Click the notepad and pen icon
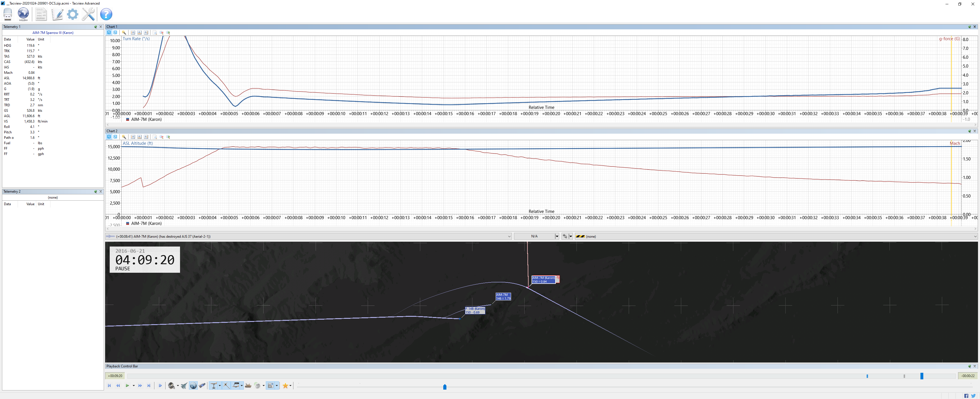This screenshot has height=399, width=980. point(57,14)
